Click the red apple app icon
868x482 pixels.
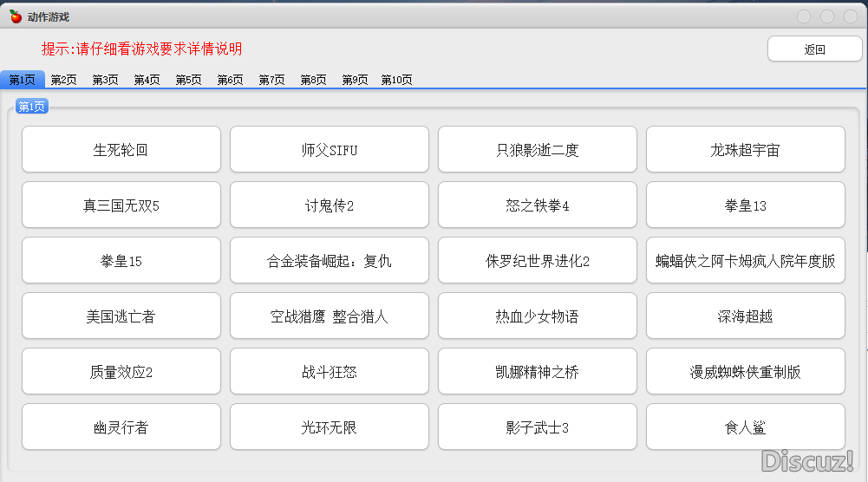point(16,16)
